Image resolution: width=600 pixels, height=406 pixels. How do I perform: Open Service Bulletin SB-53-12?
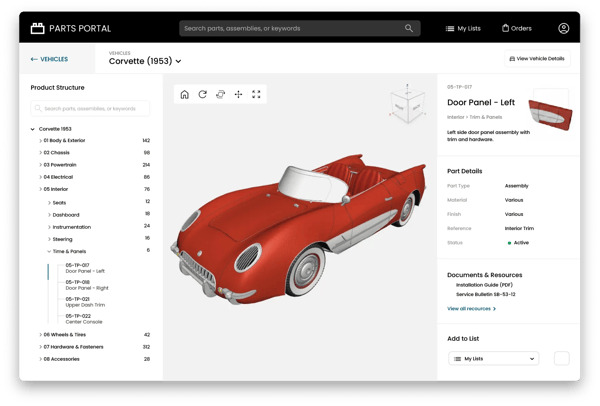pyautogui.click(x=486, y=294)
